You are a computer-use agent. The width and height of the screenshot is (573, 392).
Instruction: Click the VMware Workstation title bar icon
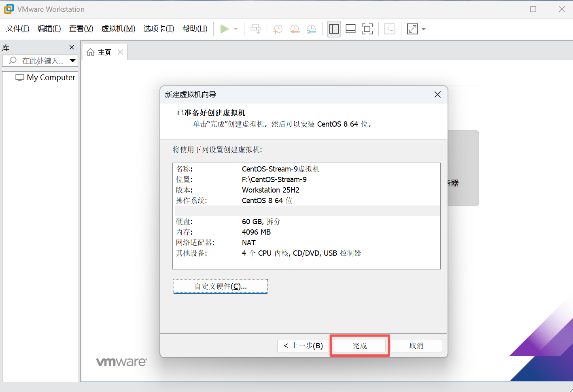pyautogui.click(x=9, y=9)
